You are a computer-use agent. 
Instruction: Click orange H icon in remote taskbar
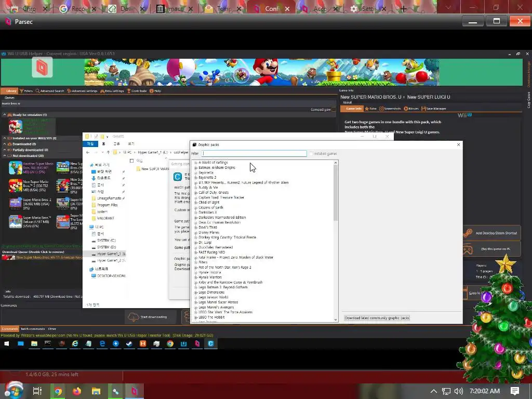[x=143, y=344]
